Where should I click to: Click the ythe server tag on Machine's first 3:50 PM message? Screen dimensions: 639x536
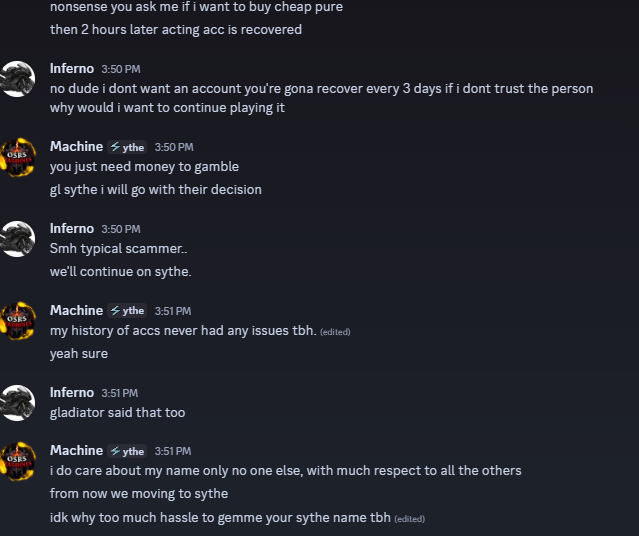pyautogui.click(x=127, y=147)
